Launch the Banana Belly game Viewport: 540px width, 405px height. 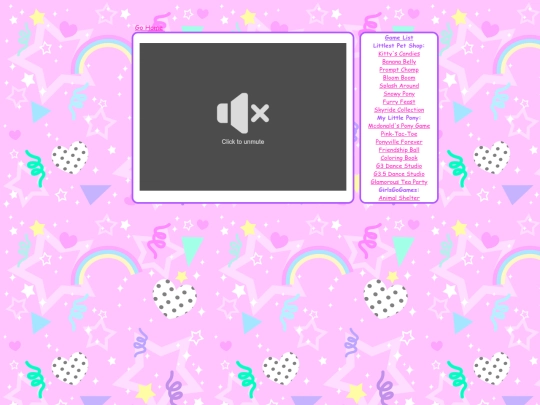coord(399,62)
